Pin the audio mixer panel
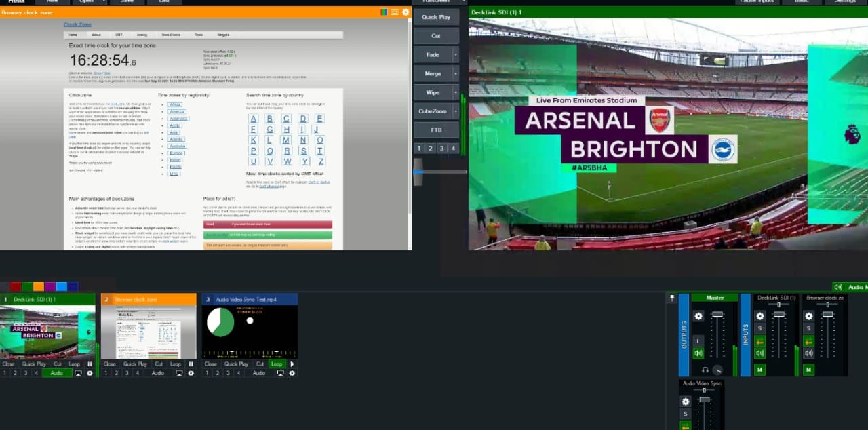The width and height of the screenshot is (868, 430). [672, 298]
